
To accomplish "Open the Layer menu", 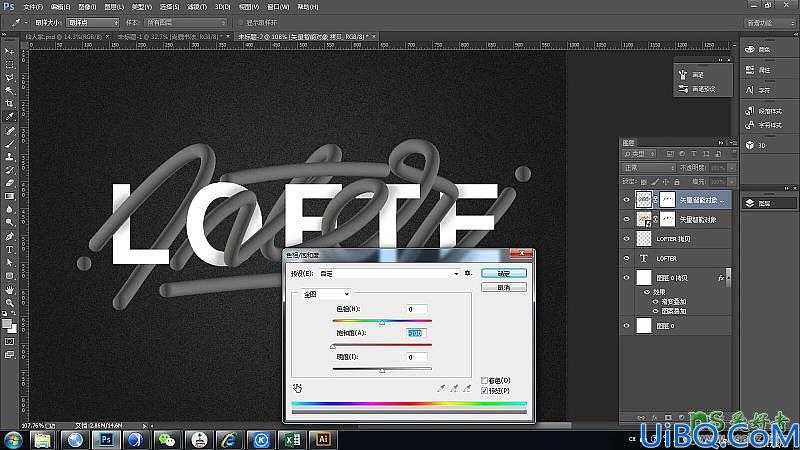I will [114, 7].
